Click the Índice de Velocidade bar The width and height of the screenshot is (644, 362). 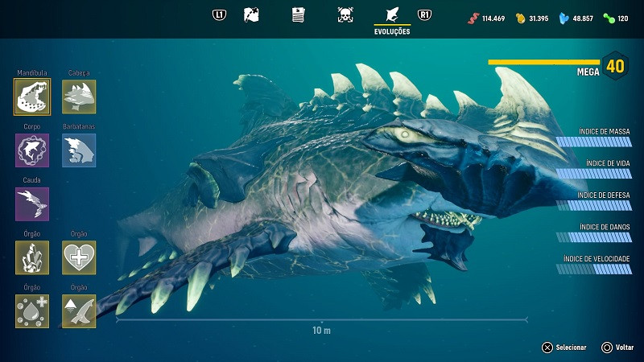(594, 269)
